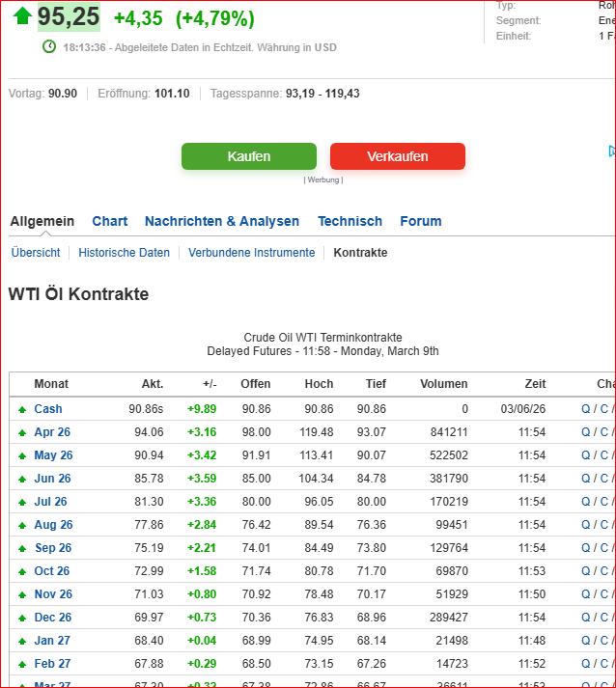Click the clock icon next to 18:13:36
Screen dimensions: 616x688
(x=49, y=46)
